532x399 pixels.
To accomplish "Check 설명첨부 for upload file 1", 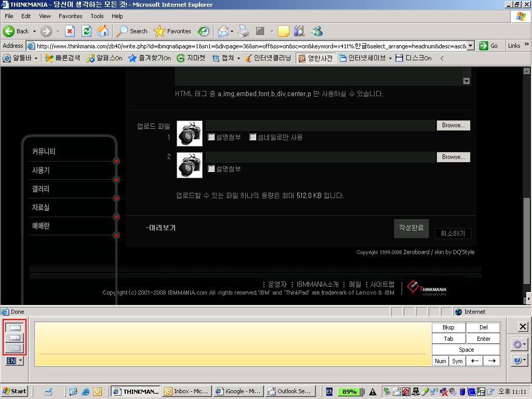I will (211, 137).
